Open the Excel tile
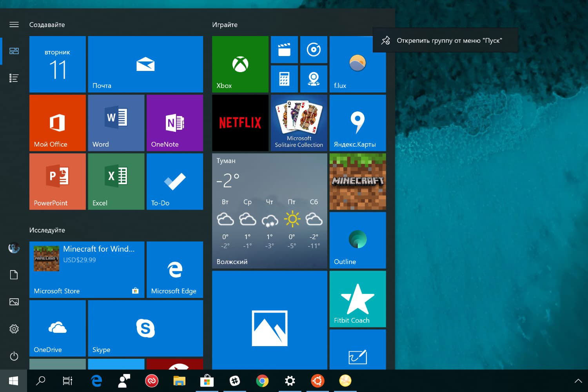588x392 pixels. tap(116, 181)
